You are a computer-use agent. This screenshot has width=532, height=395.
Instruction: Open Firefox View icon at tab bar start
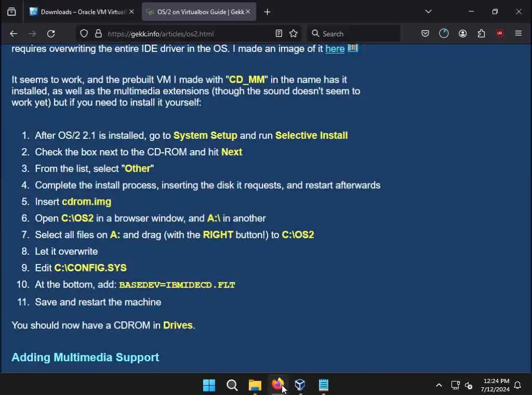[x=11, y=12]
